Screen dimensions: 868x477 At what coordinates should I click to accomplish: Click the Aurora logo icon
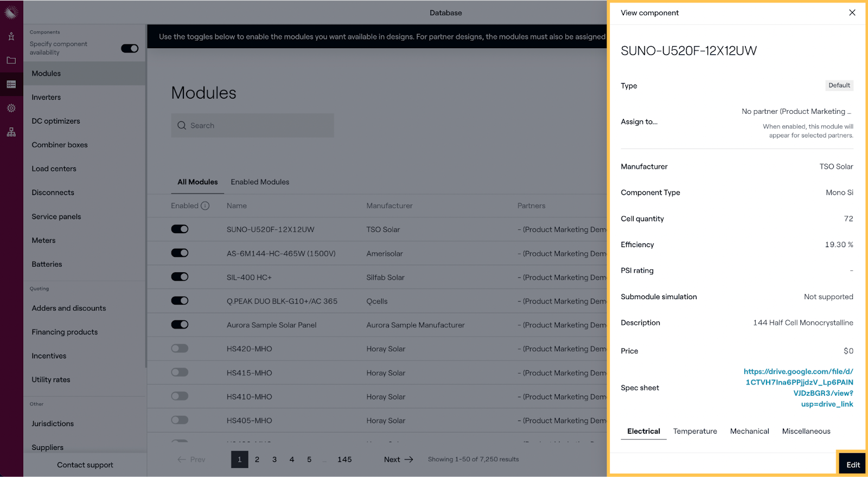[x=11, y=12]
